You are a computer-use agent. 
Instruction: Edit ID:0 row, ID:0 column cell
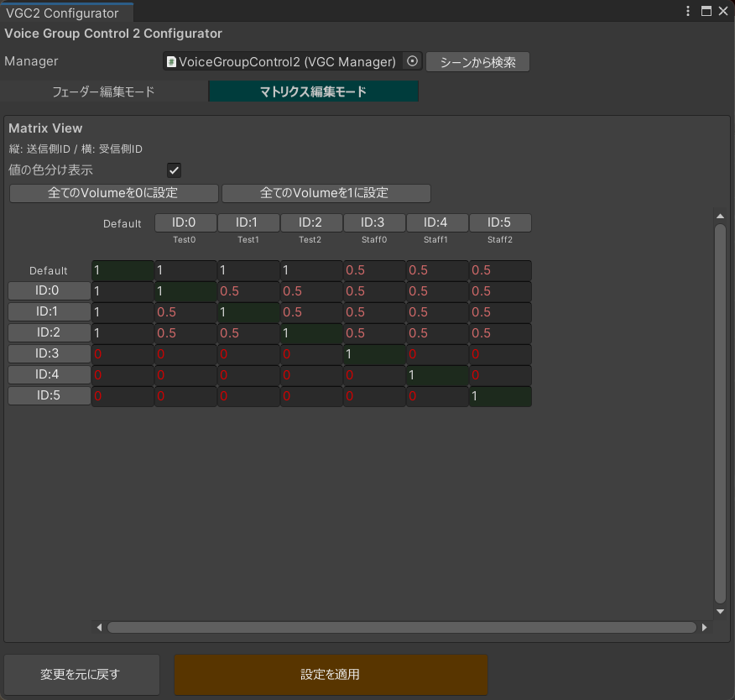(185, 291)
